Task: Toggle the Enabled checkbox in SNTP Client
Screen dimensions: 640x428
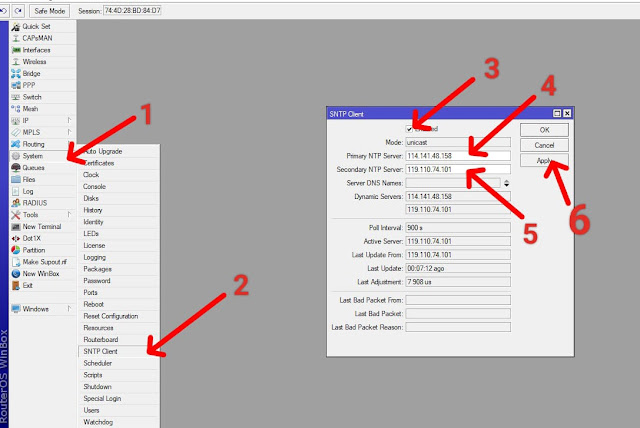Action: (409, 129)
